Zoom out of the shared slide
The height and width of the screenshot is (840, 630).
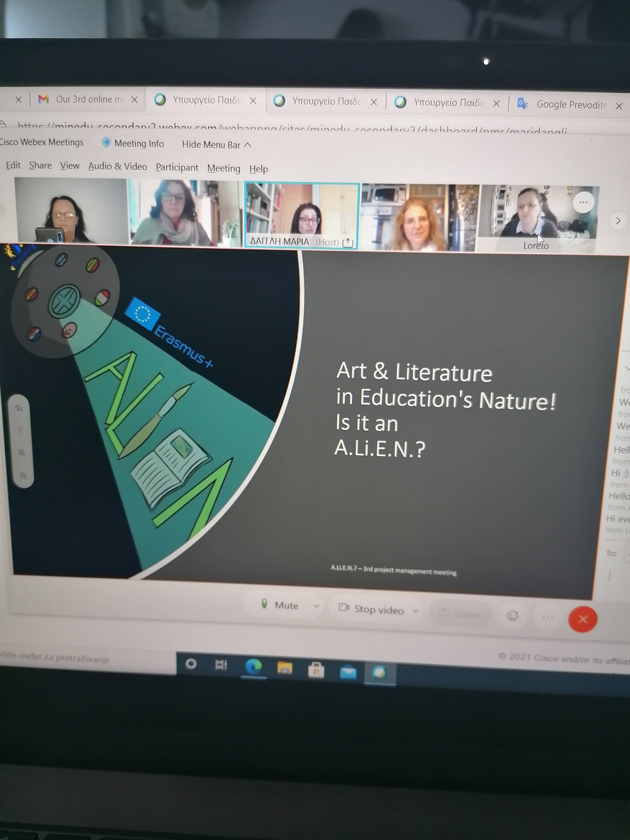point(23,476)
